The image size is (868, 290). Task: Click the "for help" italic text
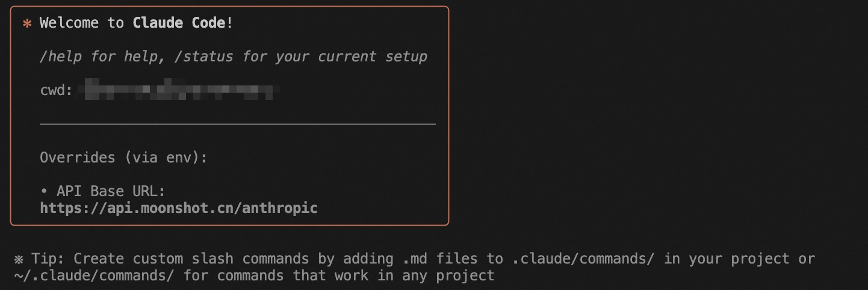(120, 57)
